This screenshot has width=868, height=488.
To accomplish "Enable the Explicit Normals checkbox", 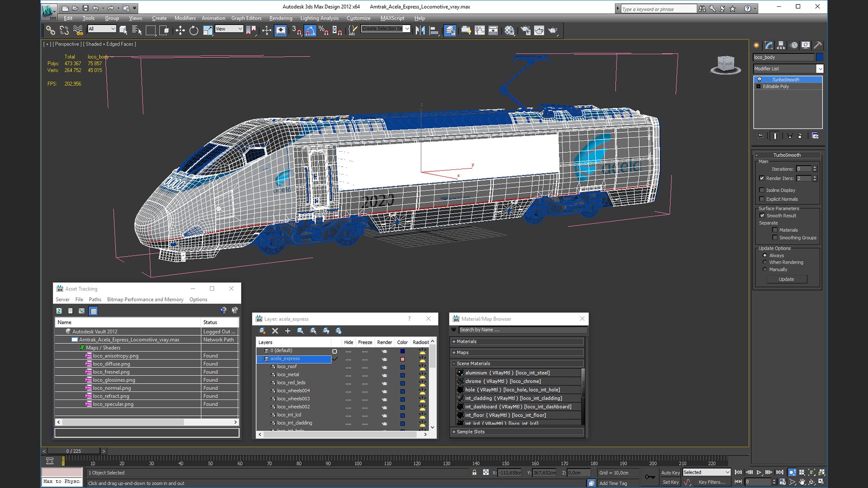I will click(762, 199).
